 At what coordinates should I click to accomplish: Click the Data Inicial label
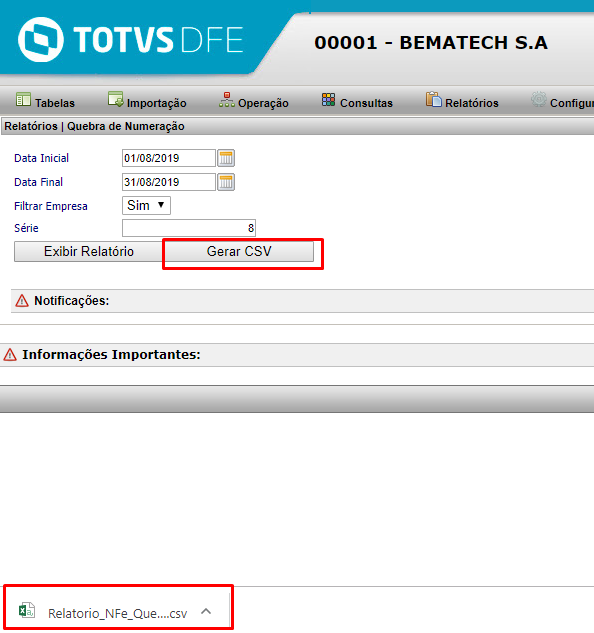pyautogui.click(x=42, y=158)
